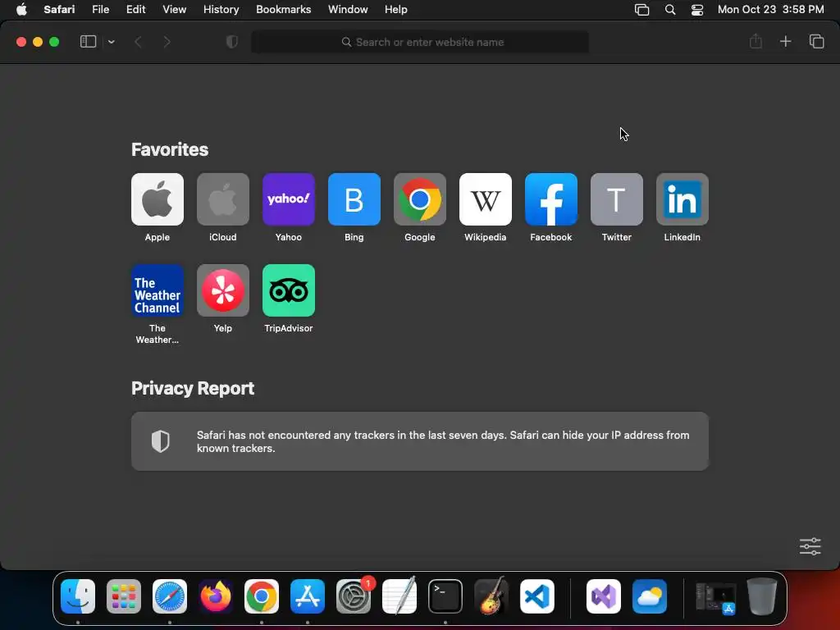Open the Bookmarks menu
This screenshot has width=840, height=630.
(x=283, y=10)
